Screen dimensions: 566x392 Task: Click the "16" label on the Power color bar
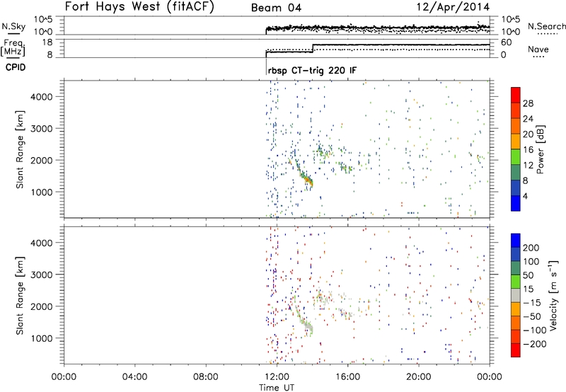[528, 150]
